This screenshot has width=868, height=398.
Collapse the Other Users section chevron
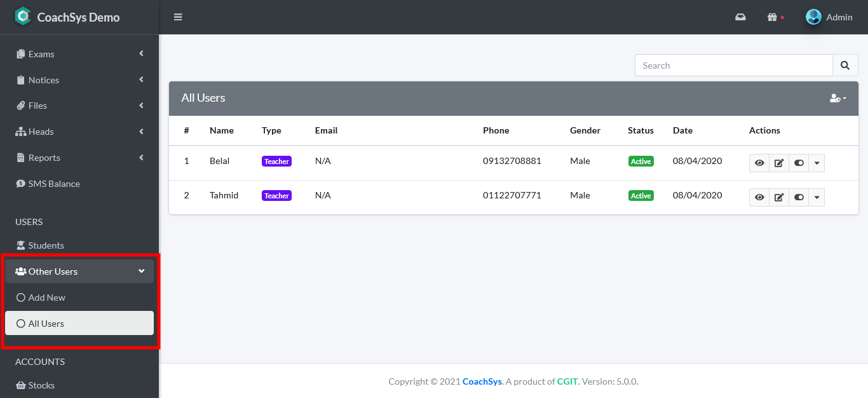141,270
